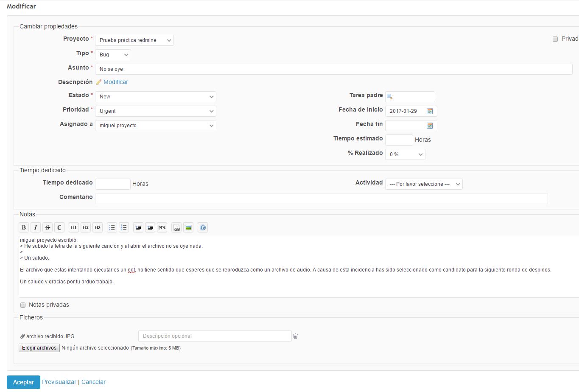
Task: Insert an unordered bullet list
Action: (x=112, y=227)
